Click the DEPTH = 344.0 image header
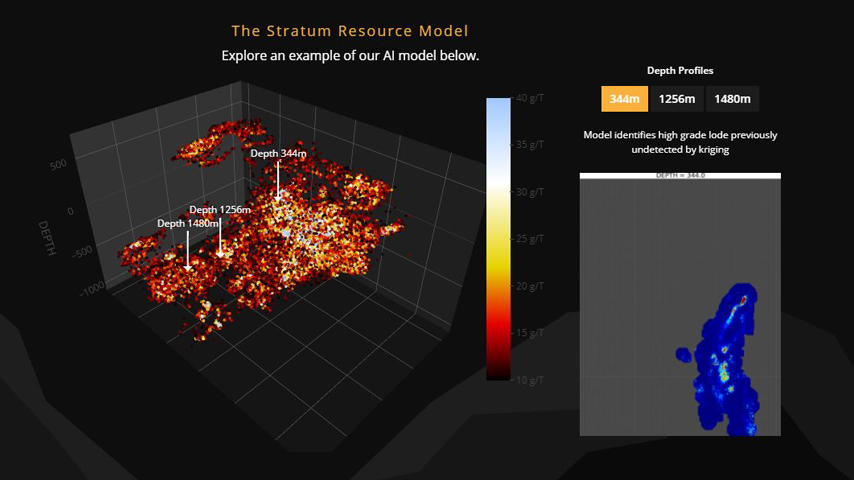 679,175
